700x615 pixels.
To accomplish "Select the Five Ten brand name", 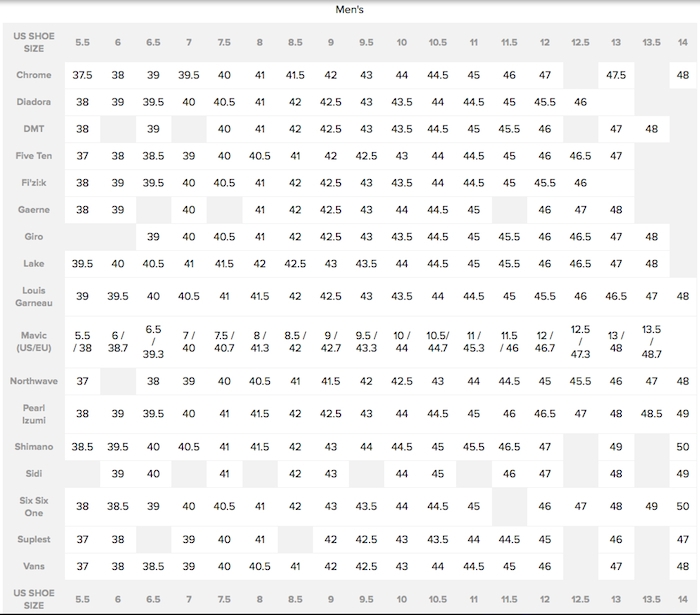I will point(34,155).
